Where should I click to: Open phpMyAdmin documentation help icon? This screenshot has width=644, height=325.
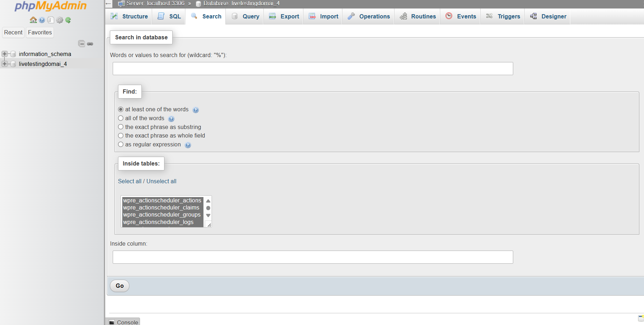pyautogui.click(x=42, y=20)
